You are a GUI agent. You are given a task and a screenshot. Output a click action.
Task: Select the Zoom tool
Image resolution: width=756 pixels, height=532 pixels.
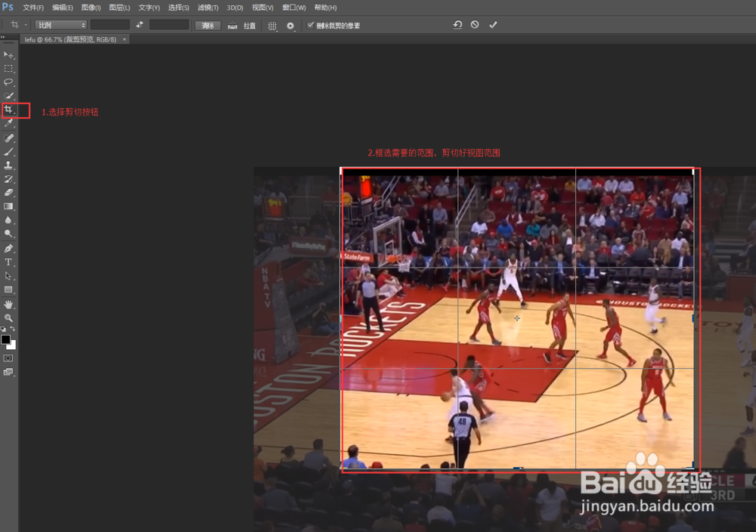[8, 317]
